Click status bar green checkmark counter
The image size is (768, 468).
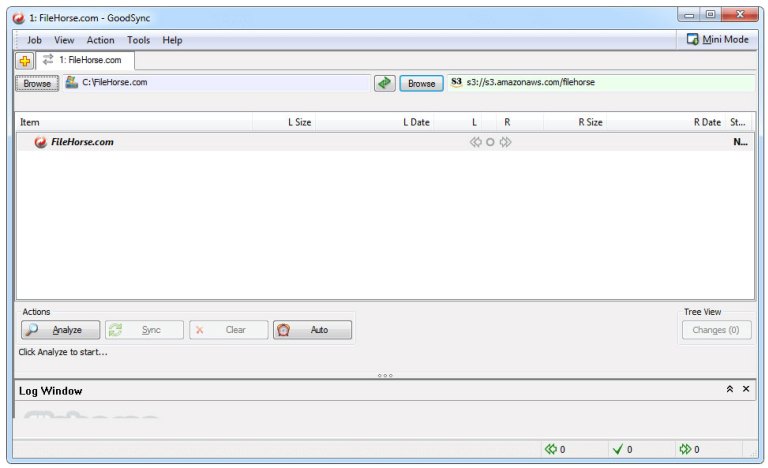click(x=623, y=449)
